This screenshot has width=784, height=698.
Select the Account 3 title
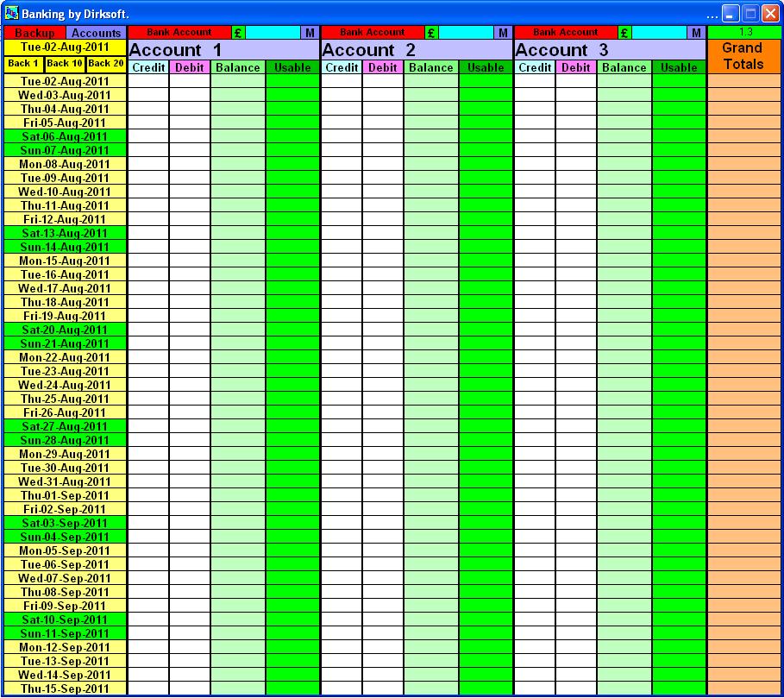(x=610, y=50)
